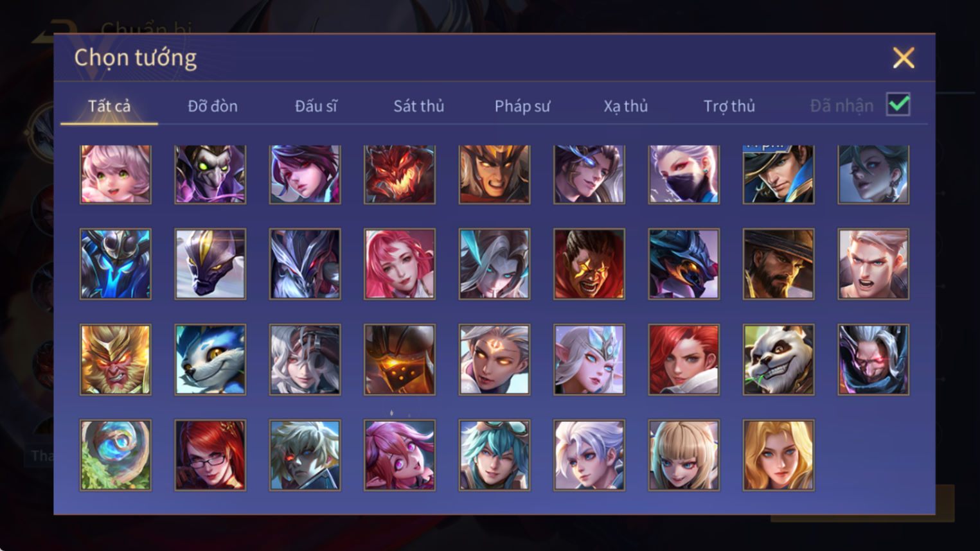Pick the masked silver-haired ninja hero
Viewport: 980px width, 551px height.
pos(684,174)
